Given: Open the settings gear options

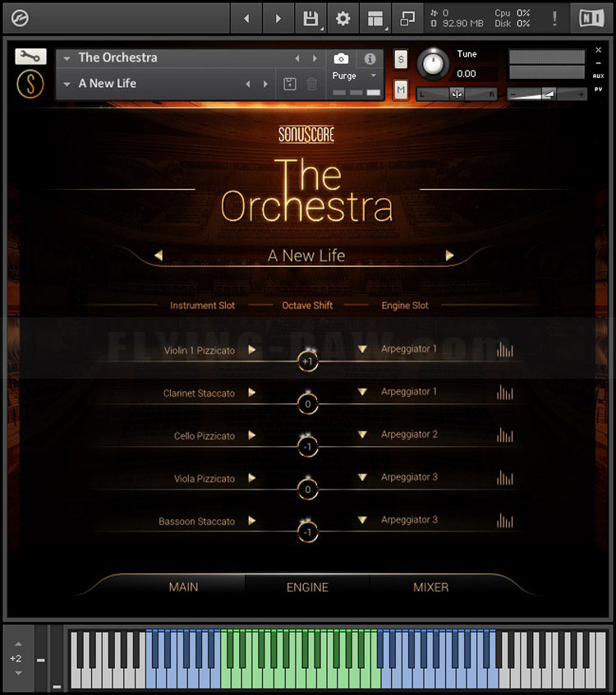Looking at the screenshot, I should [342, 19].
